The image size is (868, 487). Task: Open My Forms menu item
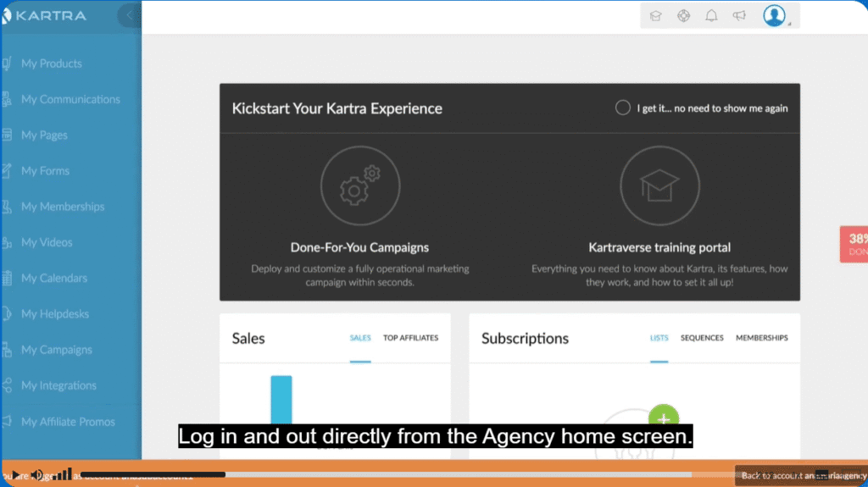[x=46, y=170]
